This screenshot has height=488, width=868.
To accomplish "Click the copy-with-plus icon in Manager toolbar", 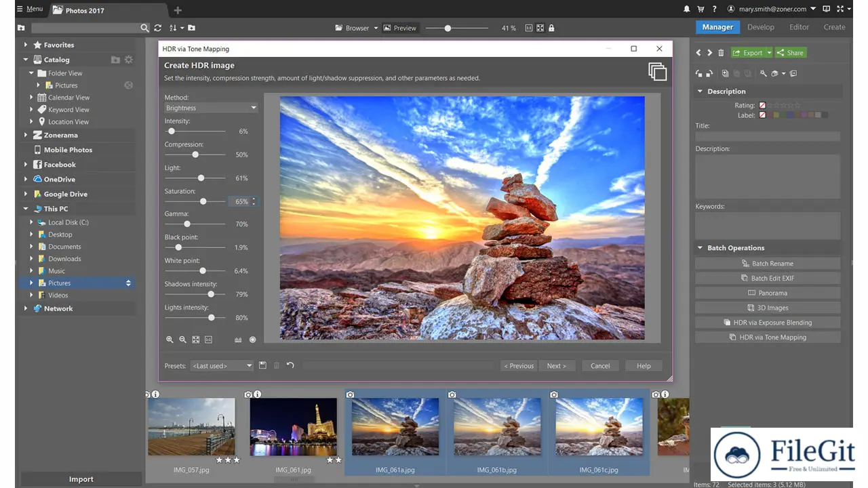I will point(725,73).
